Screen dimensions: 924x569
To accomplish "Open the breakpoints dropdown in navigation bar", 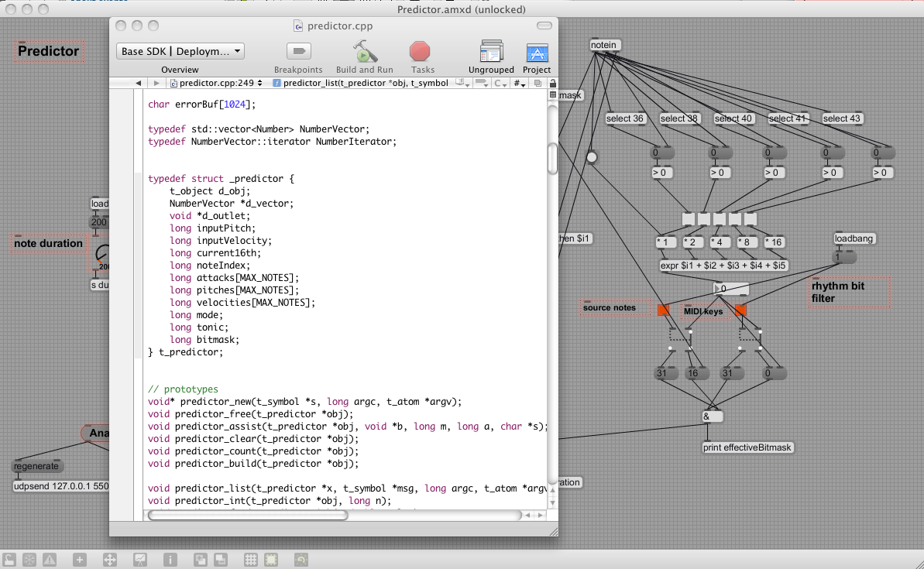I will (x=482, y=83).
